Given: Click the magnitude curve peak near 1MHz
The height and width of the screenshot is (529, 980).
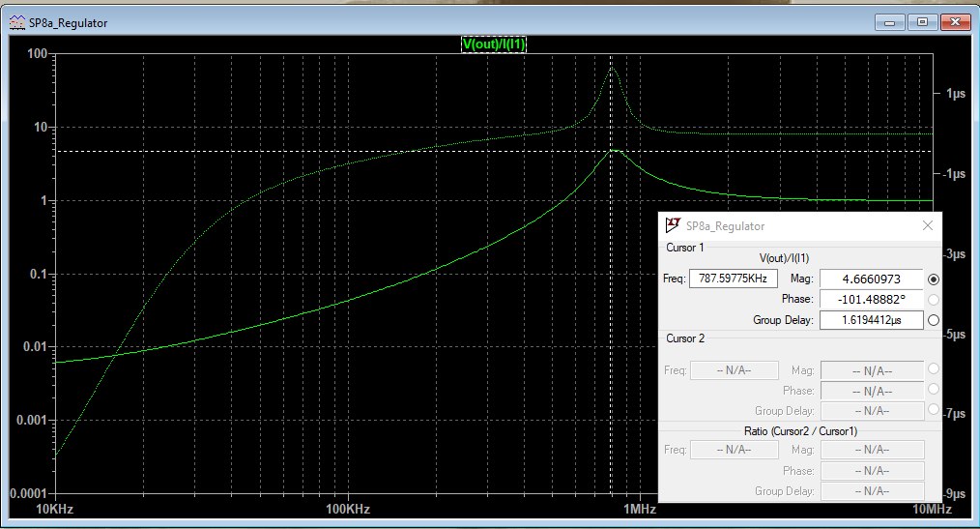Looking at the screenshot, I should coord(615,151).
